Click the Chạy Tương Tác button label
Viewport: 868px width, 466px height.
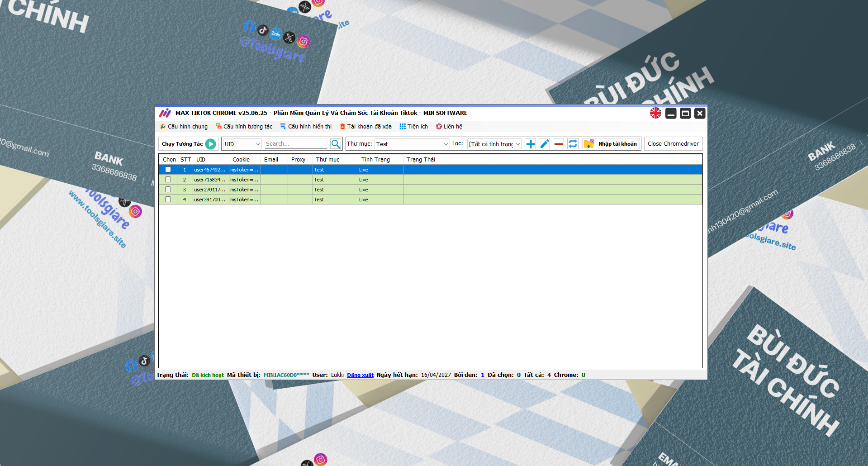[182, 144]
